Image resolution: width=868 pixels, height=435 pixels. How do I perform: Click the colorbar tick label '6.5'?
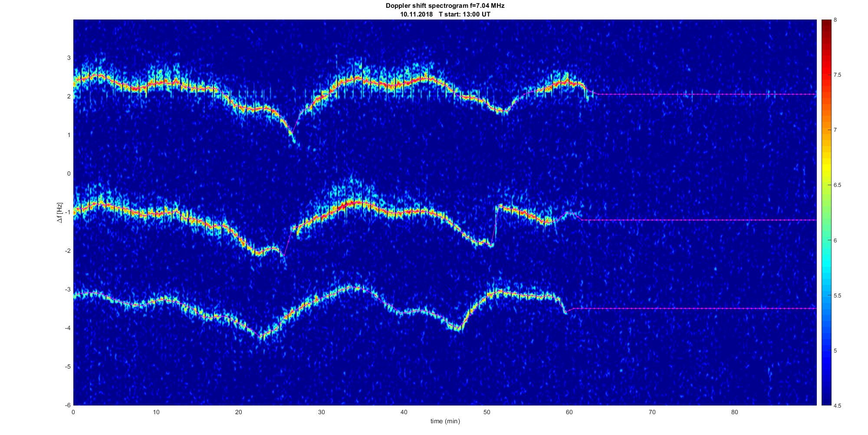837,185
